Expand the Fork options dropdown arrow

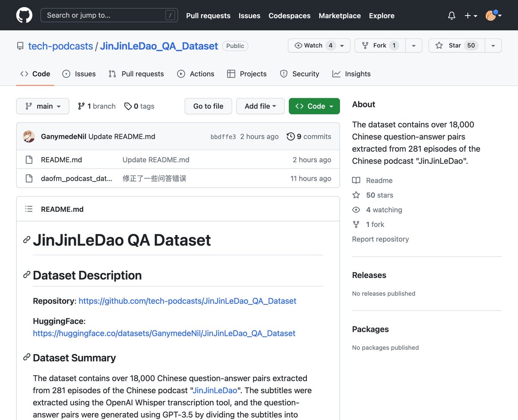(x=414, y=45)
